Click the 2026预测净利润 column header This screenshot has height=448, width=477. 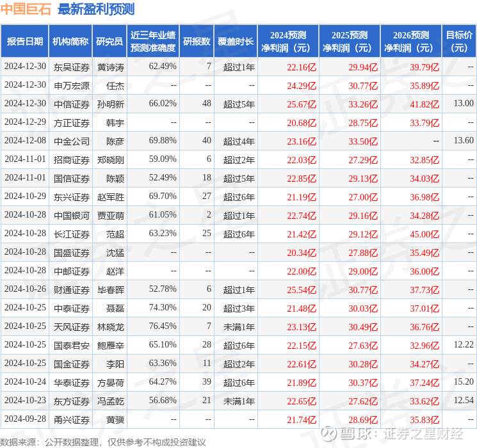coord(411,42)
